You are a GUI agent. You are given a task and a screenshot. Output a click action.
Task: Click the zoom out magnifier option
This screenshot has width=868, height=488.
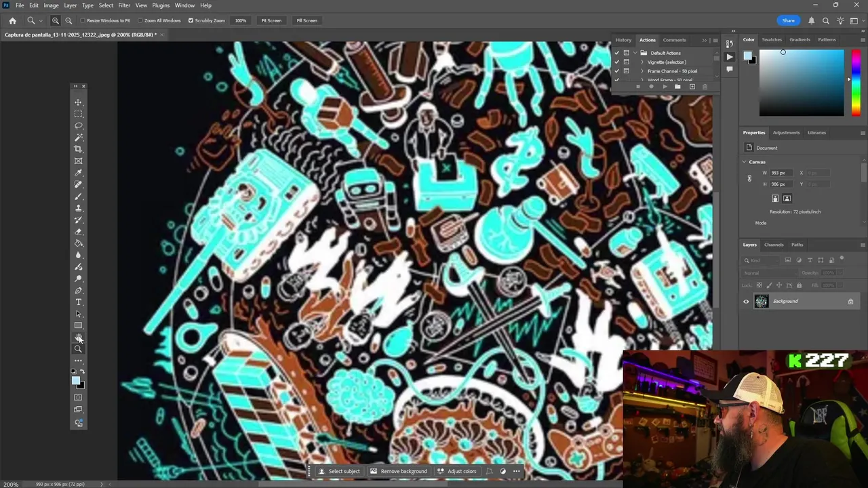(x=68, y=20)
